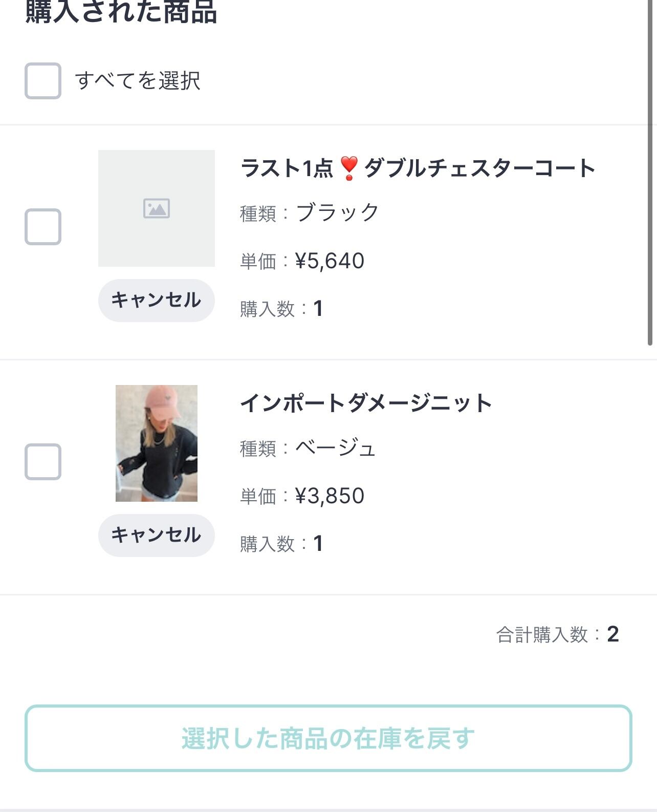
Task: Open the インポートダメージニット title
Action: pyautogui.click(x=366, y=403)
